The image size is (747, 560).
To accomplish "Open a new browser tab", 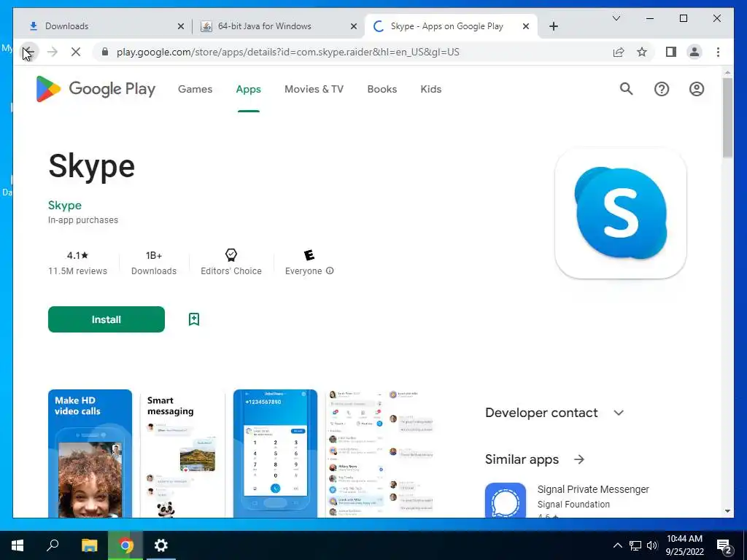I will (x=553, y=26).
